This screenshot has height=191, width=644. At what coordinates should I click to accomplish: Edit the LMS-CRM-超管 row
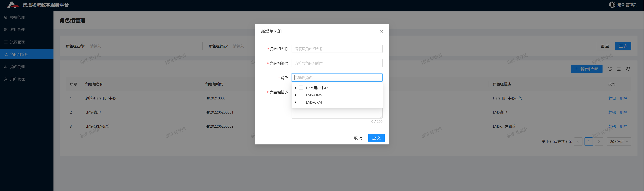(612, 126)
